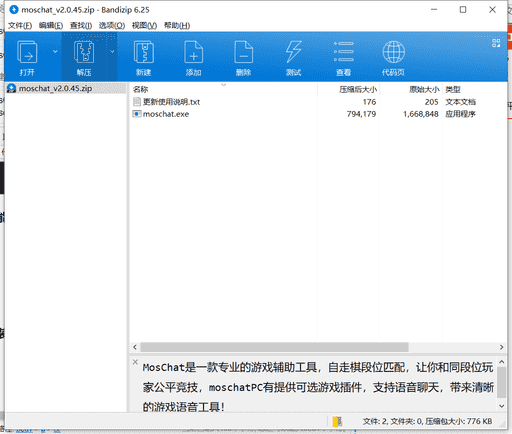This screenshot has width=512, height=434.
Task: Click the yellow archive icon in status bar
Action: (x=337, y=421)
